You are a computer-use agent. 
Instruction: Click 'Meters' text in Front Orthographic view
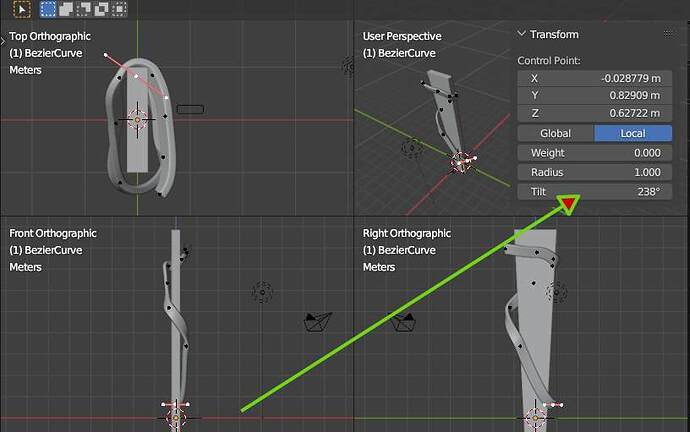[x=26, y=267]
